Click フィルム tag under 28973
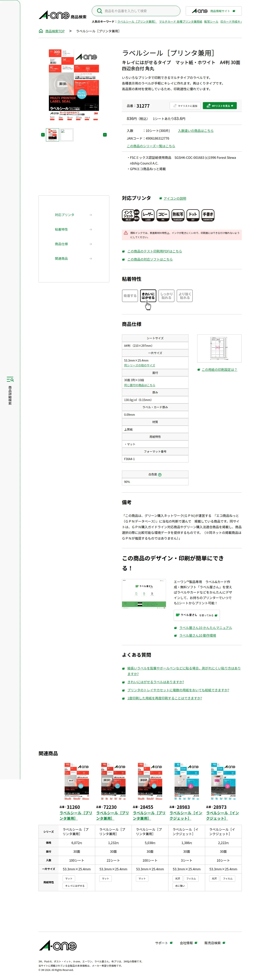The image size is (260, 980). (228, 878)
